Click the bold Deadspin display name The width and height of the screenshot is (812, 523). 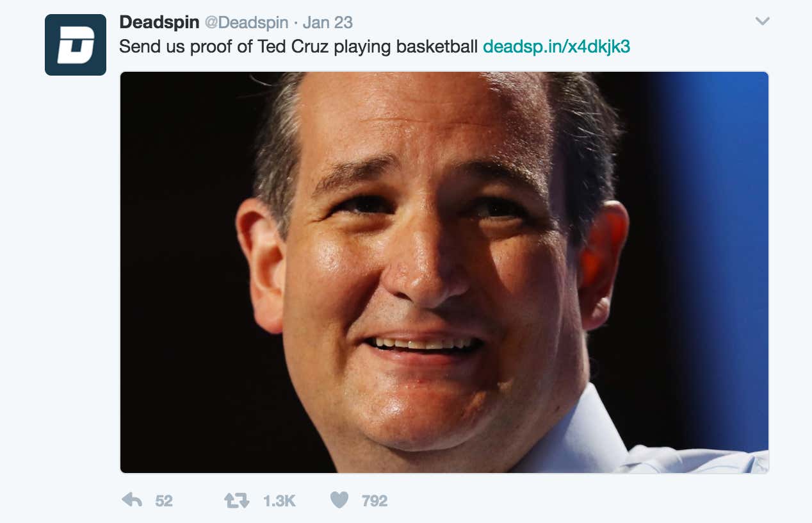click(x=159, y=22)
